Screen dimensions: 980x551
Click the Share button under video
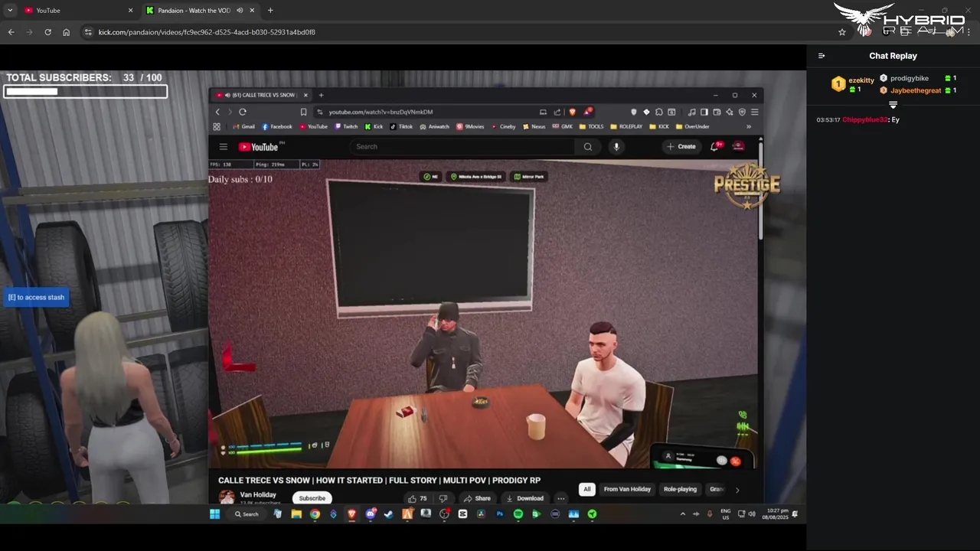click(x=477, y=498)
